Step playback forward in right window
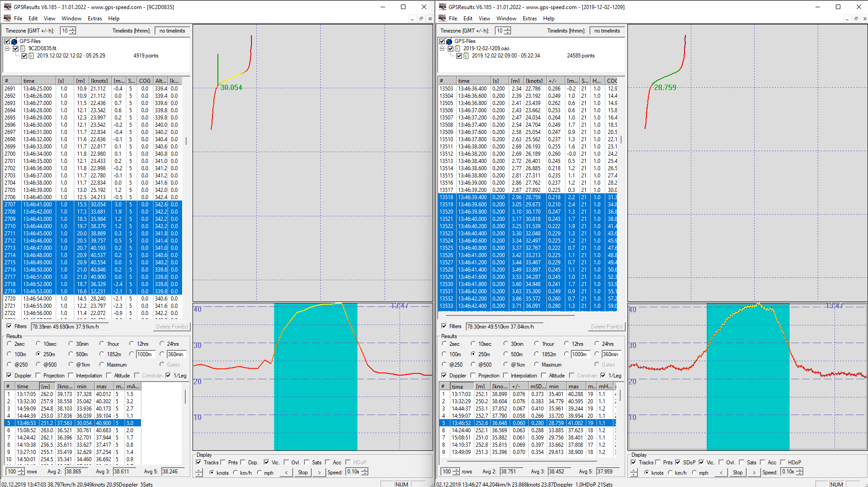Viewport: 868px width, 487px height. point(754,472)
